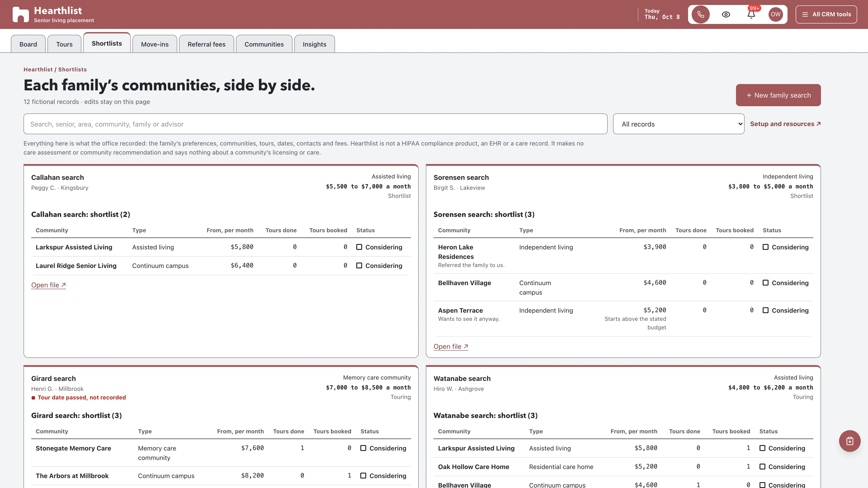Check Considering for Oak Hollow Care Home
The width and height of the screenshot is (868, 488).
point(762,467)
